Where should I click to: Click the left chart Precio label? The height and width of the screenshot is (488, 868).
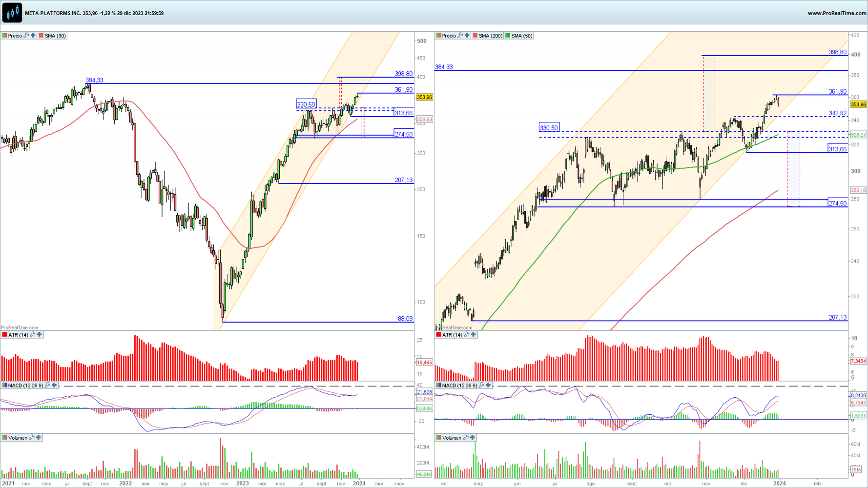pos(15,36)
